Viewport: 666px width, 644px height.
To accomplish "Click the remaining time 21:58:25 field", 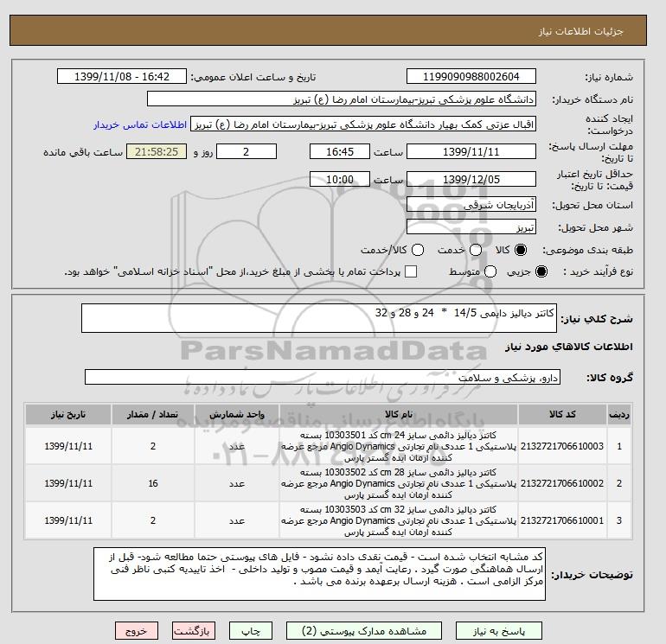I will (x=157, y=151).
